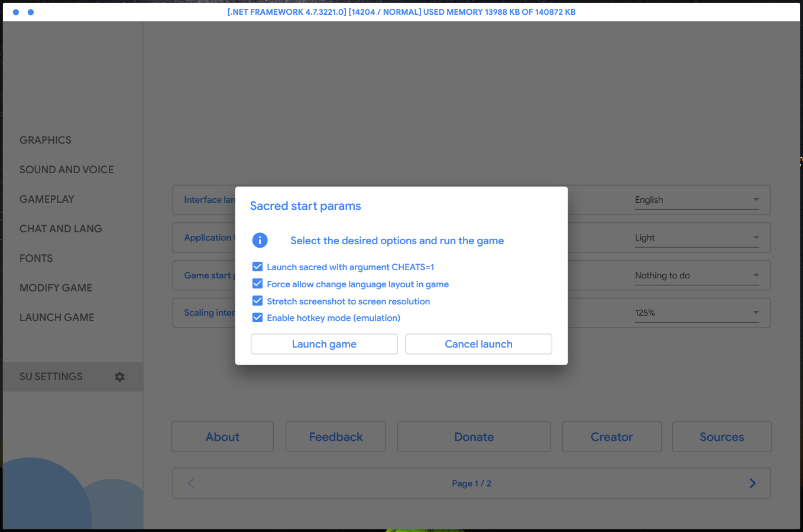Go to next page with right chevron
Image resolution: width=803 pixels, height=532 pixels.
click(753, 483)
